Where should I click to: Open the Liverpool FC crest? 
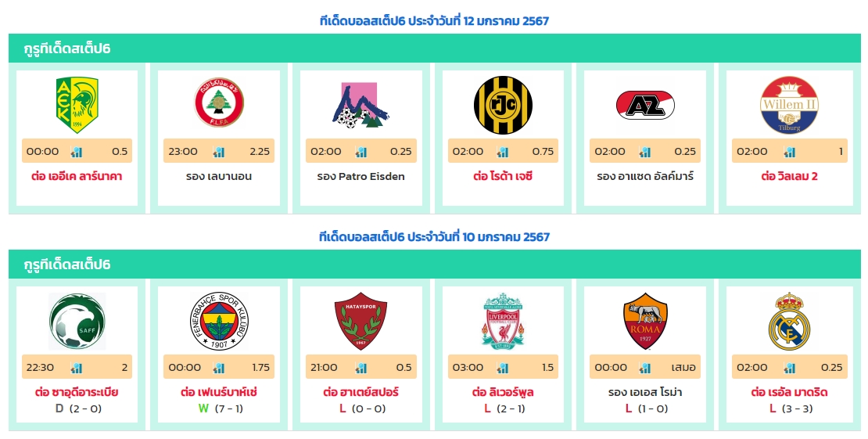pos(503,321)
